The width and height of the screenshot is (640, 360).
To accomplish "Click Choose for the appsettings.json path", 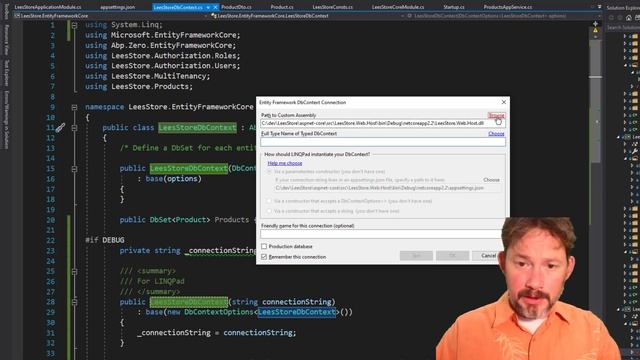I will tap(491, 180).
